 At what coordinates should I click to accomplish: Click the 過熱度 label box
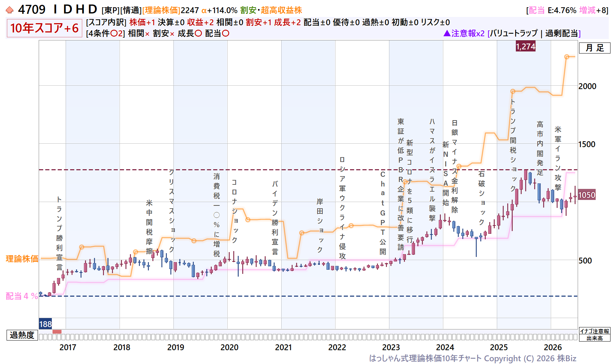[22, 335]
